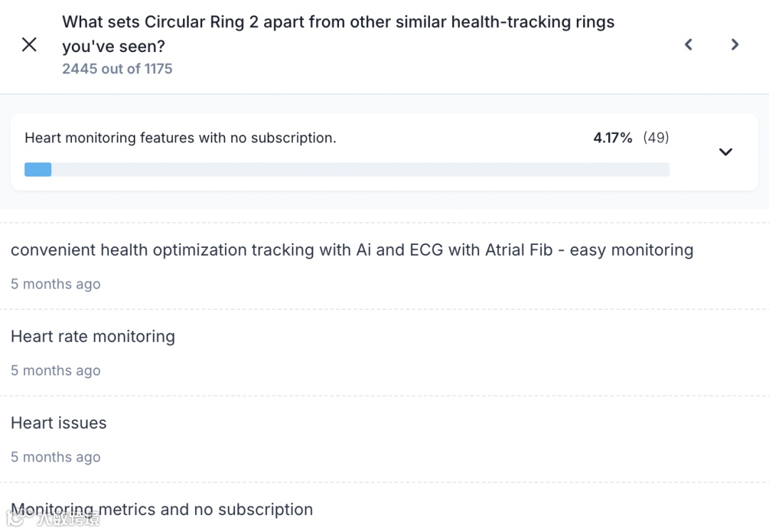Select the "Heart rate monitoring" response
769x532 pixels.
pos(93,336)
